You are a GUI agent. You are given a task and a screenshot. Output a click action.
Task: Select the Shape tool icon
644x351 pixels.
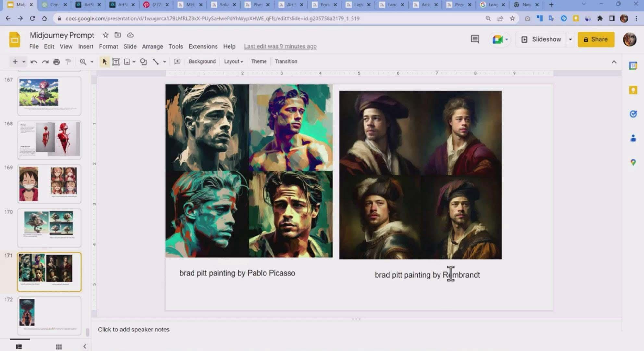click(143, 61)
